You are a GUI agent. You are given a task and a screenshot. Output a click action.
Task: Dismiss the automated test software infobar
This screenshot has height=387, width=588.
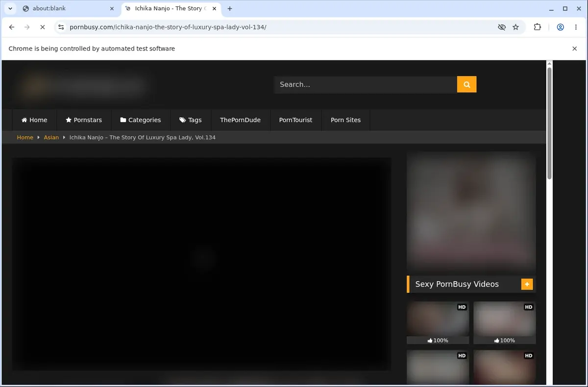click(x=575, y=48)
